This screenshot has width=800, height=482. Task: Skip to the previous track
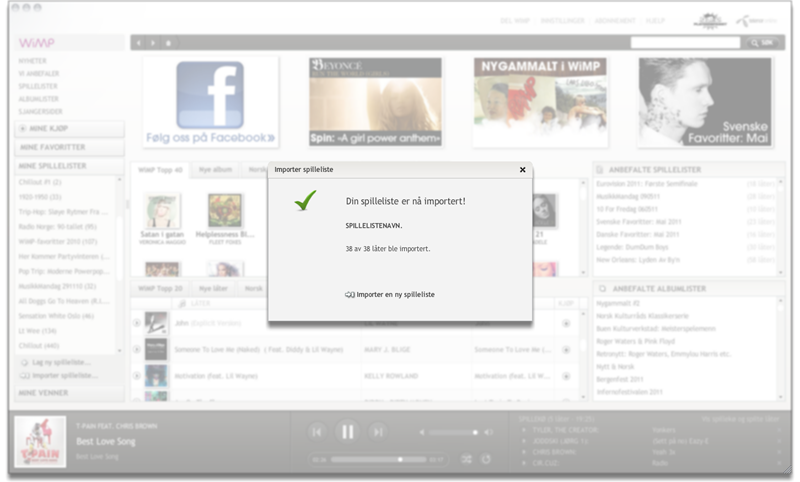pyautogui.click(x=317, y=432)
